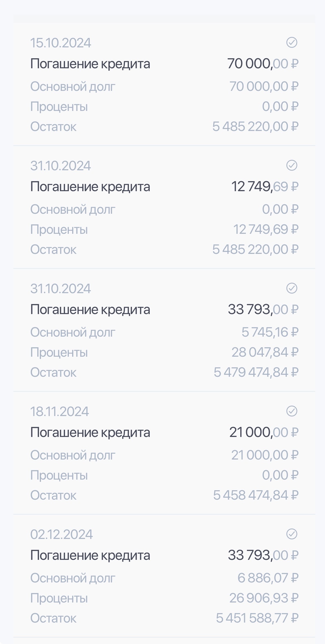Open the 'Погашение кредита' entry for 12 749,69 ₽
The height and width of the screenshot is (644, 325).
tap(90, 187)
